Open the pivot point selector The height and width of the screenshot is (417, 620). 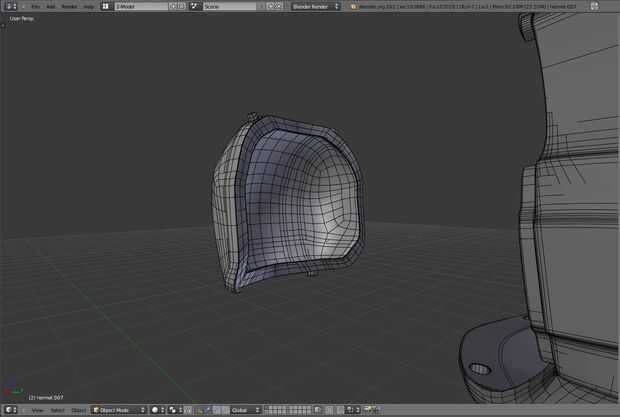pos(175,410)
